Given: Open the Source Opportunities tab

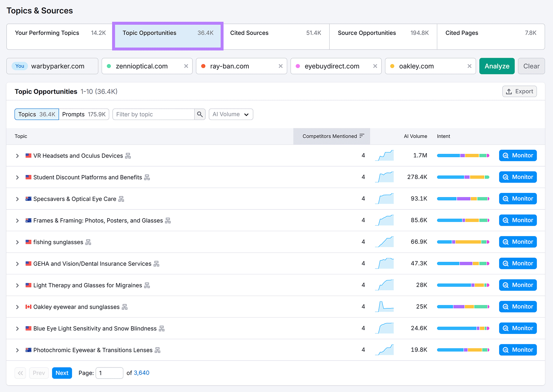Looking at the screenshot, I should [x=383, y=36].
